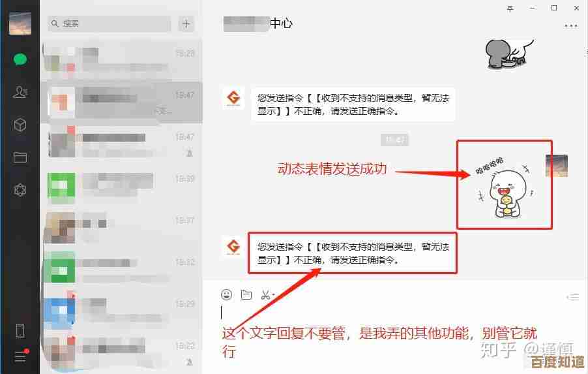Viewport: 588px width, 374px height.
Task: Click the plus button beside search
Action: click(186, 23)
